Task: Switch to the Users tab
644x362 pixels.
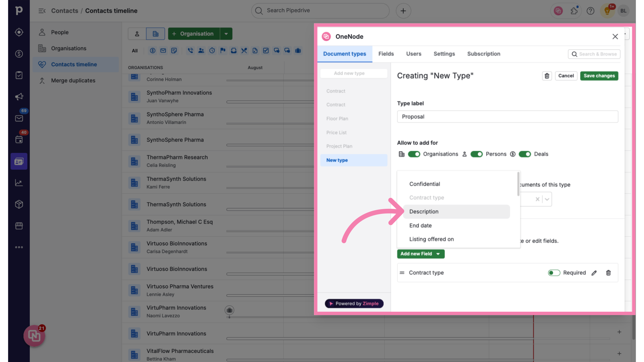Action: click(414, 54)
